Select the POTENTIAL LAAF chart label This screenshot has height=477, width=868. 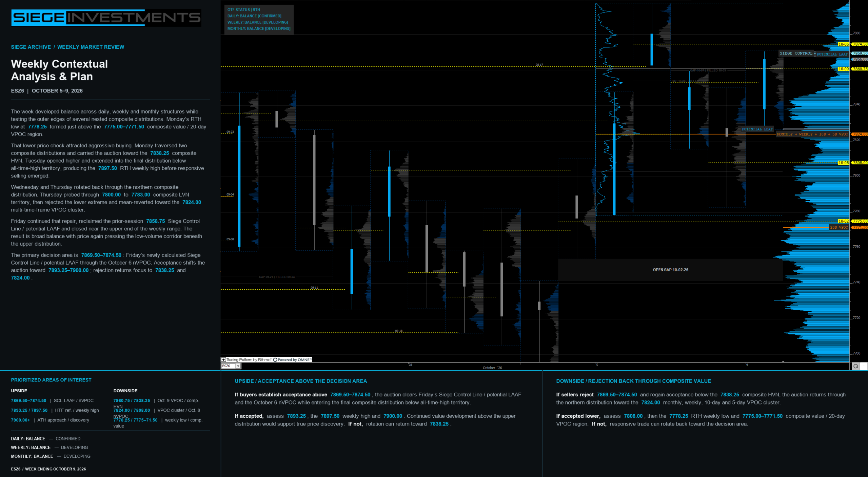[832, 54]
